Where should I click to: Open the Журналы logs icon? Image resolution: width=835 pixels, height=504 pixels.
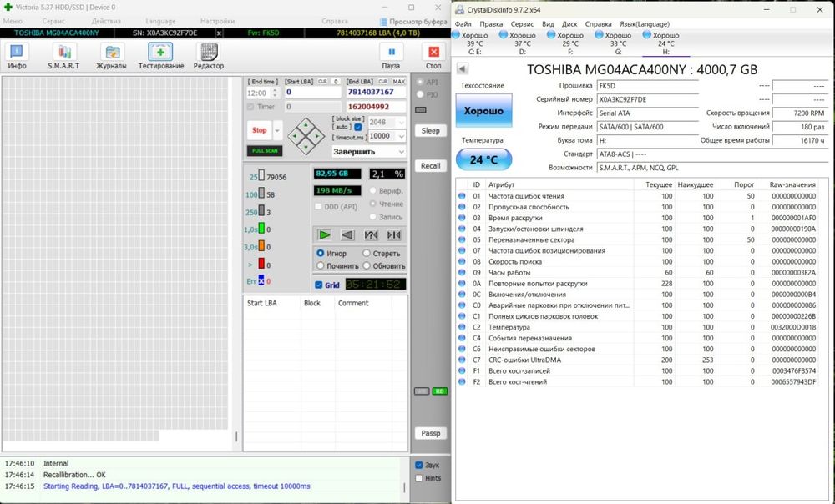coord(111,56)
